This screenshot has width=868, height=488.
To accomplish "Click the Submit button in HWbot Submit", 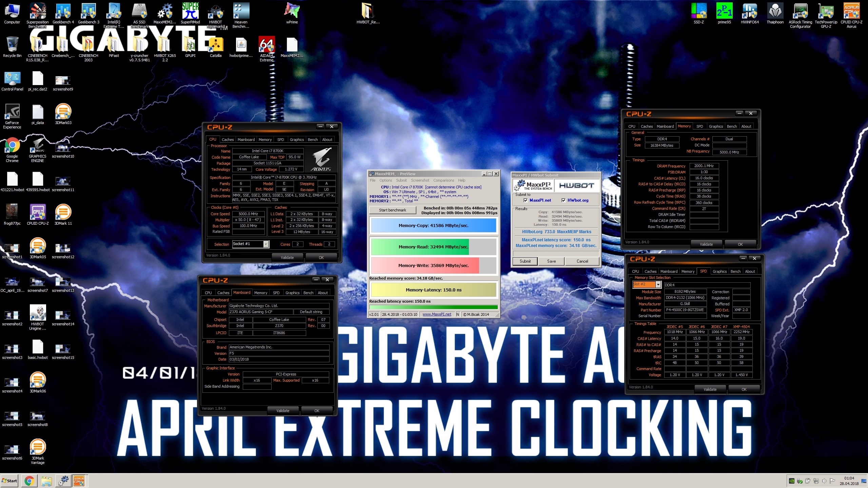I will (525, 261).
